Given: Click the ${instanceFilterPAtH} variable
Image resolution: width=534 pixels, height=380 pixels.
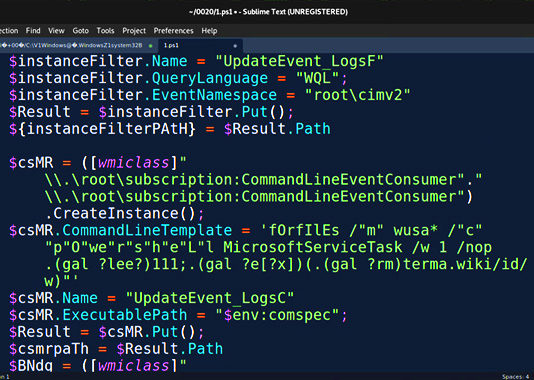Looking at the screenshot, I should pyautogui.click(x=103, y=129).
